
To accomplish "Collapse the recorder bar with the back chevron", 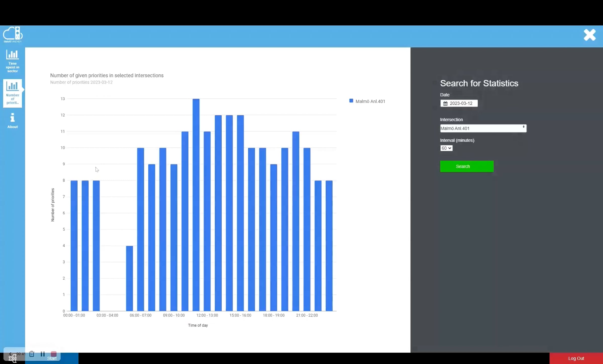I will (10, 354).
